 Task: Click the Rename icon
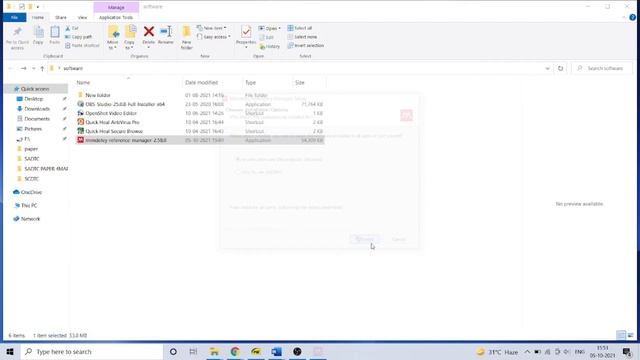click(x=166, y=31)
